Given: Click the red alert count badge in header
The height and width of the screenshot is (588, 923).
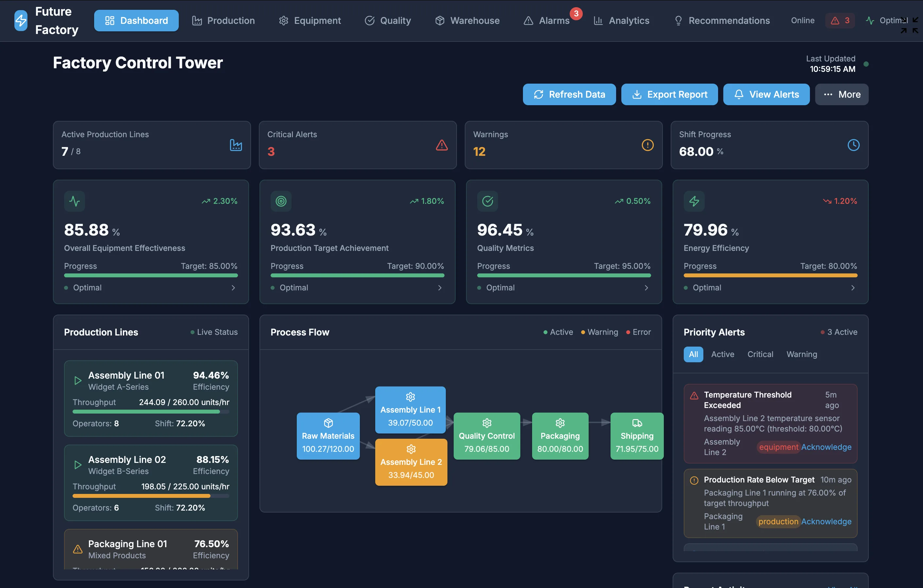Looking at the screenshot, I should (840, 21).
